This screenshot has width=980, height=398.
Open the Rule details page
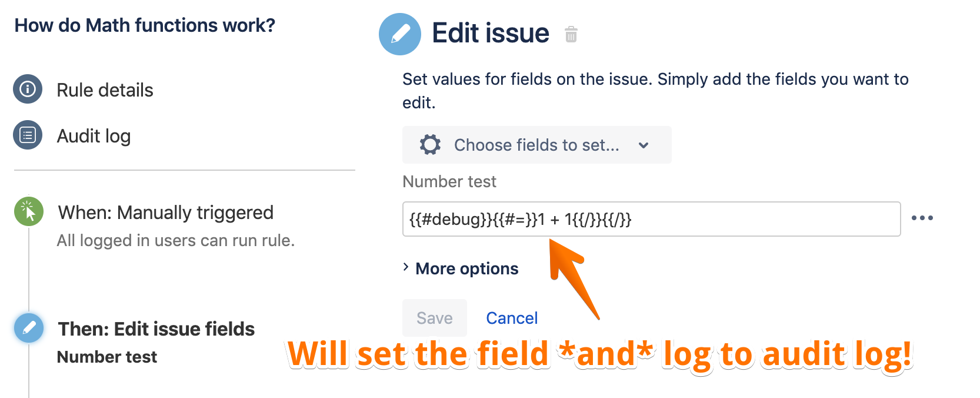[105, 90]
